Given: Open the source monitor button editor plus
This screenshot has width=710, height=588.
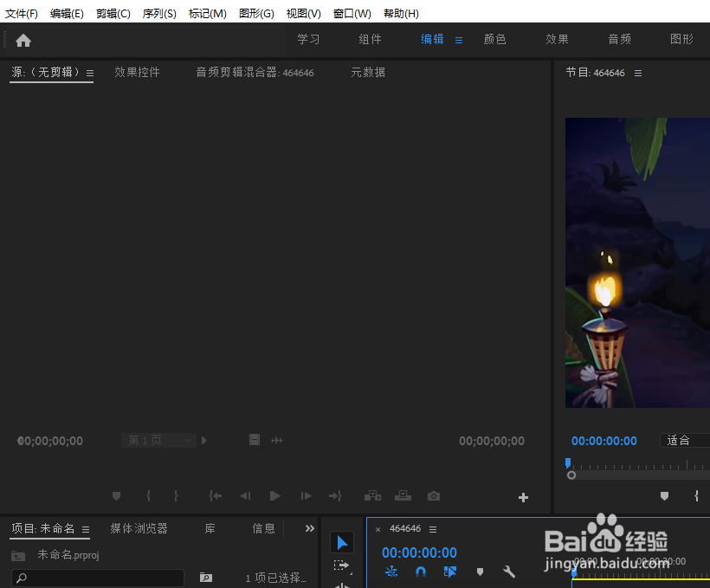Looking at the screenshot, I should [523, 497].
